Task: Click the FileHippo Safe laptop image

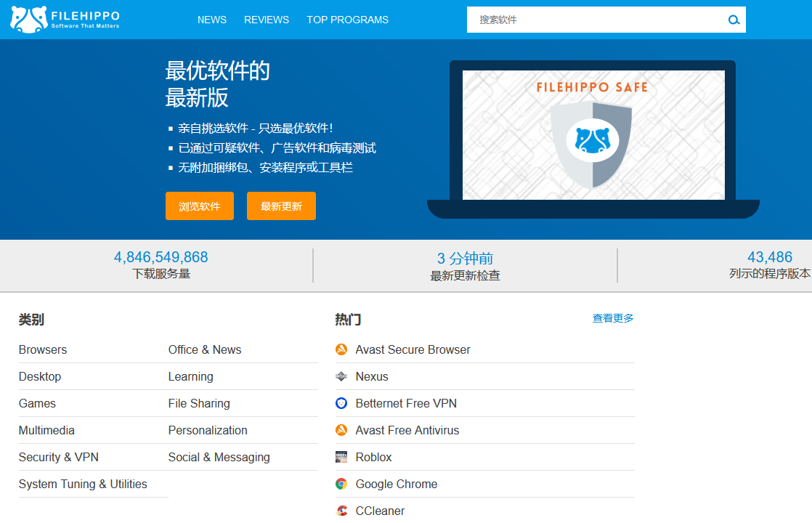Action: pyautogui.click(x=593, y=138)
